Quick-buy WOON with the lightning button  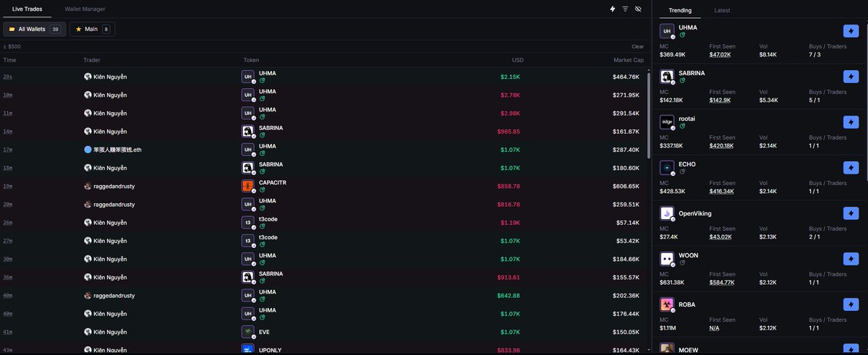click(851, 259)
